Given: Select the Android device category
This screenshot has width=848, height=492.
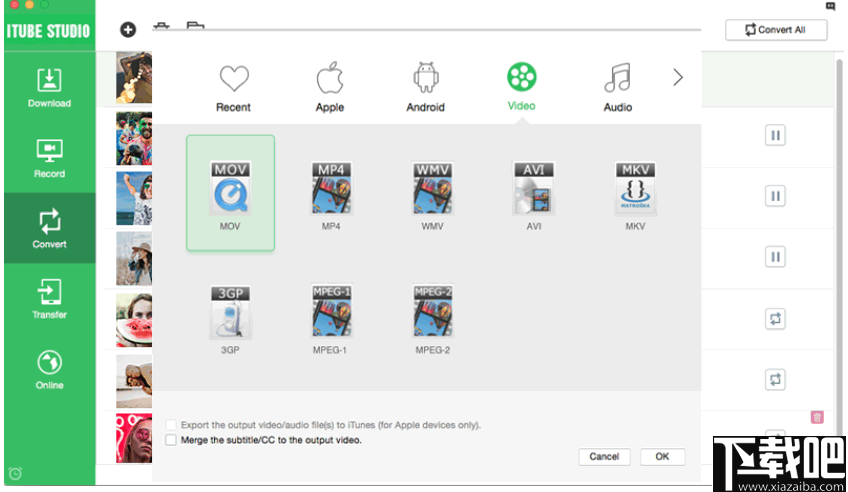Looking at the screenshot, I should pyautogui.click(x=426, y=87).
